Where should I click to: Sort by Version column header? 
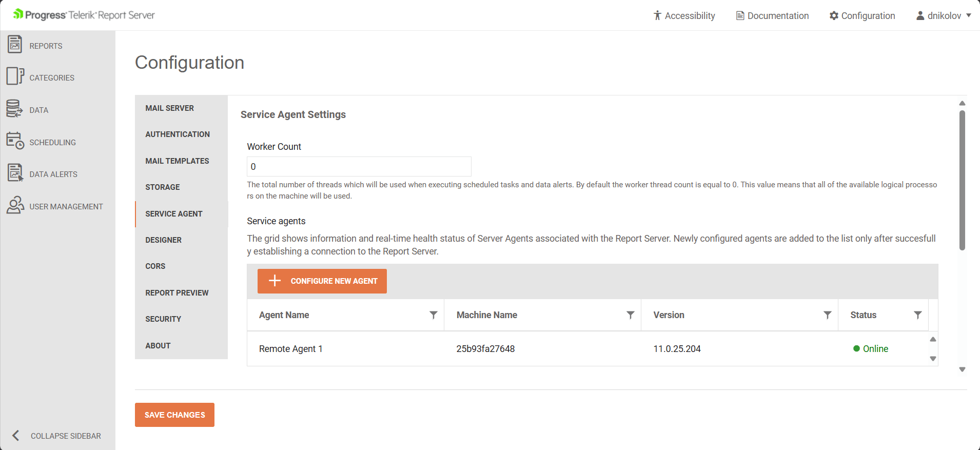(669, 315)
